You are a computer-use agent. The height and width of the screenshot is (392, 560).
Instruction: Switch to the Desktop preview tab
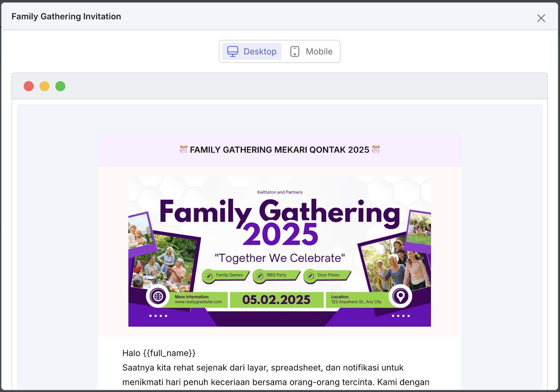point(252,51)
